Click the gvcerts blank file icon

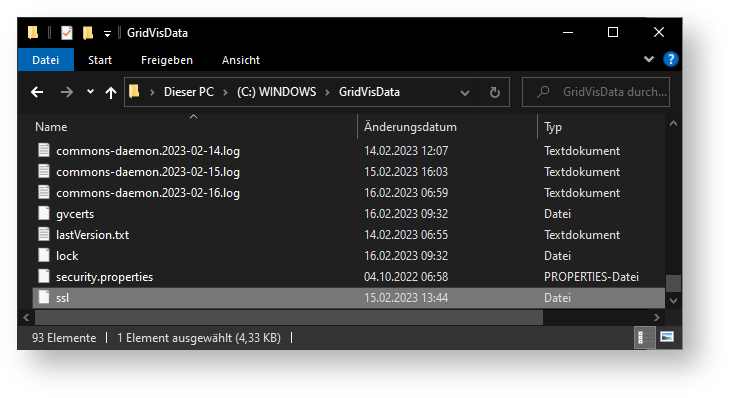tap(44, 213)
